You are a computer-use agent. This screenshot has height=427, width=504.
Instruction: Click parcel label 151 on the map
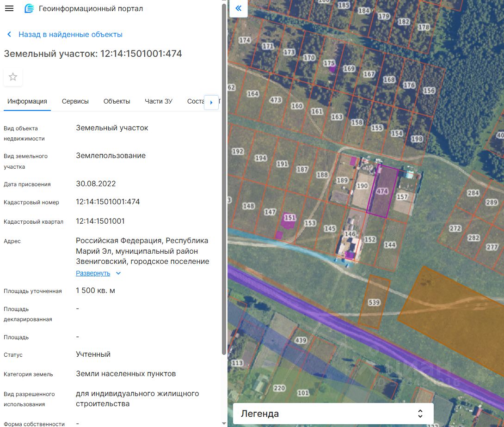tap(290, 218)
